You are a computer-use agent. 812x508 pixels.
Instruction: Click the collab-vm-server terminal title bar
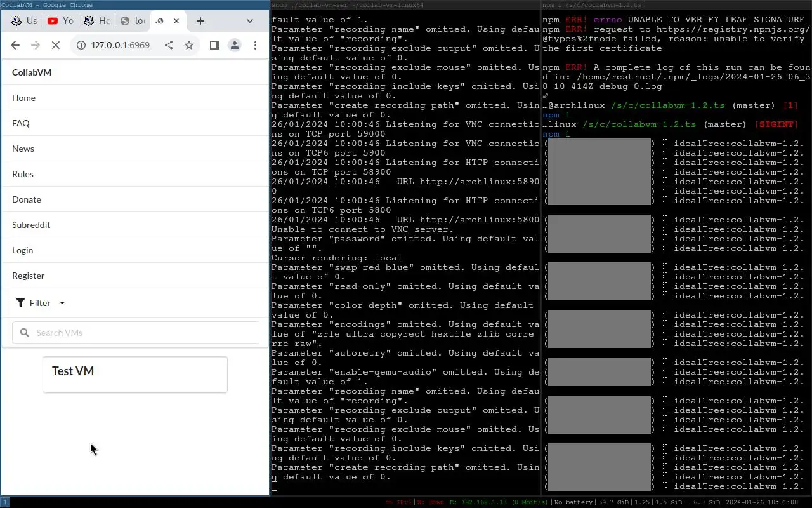coord(405,5)
